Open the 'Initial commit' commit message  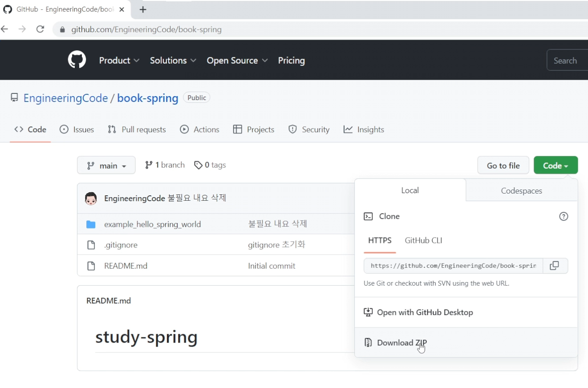point(272,266)
